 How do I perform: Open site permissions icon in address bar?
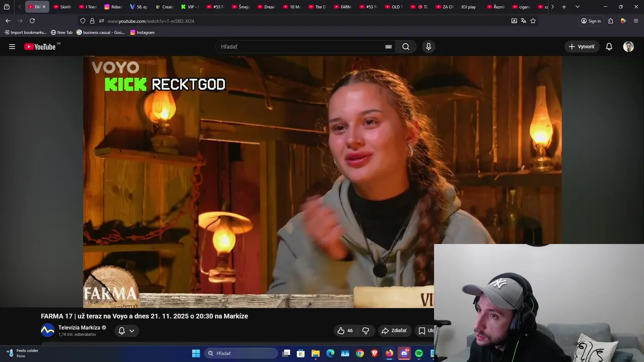(101, 21)
